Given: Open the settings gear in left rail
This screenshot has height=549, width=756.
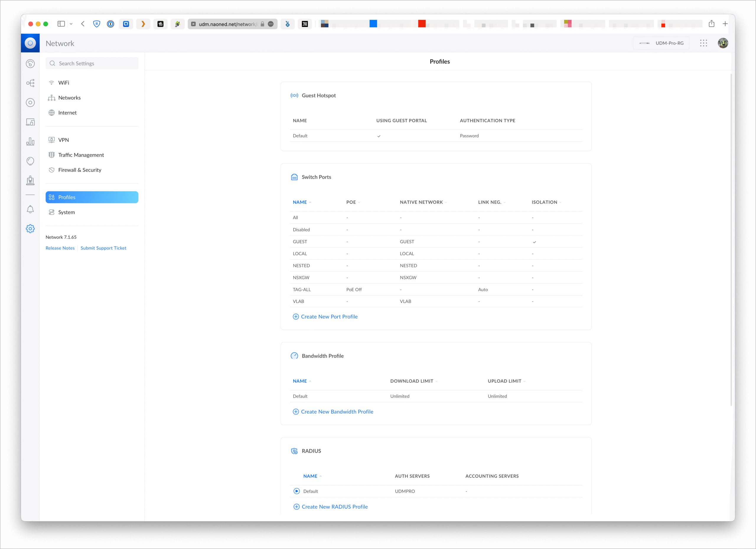Looking at the screenshot, I should pos(30,228).
